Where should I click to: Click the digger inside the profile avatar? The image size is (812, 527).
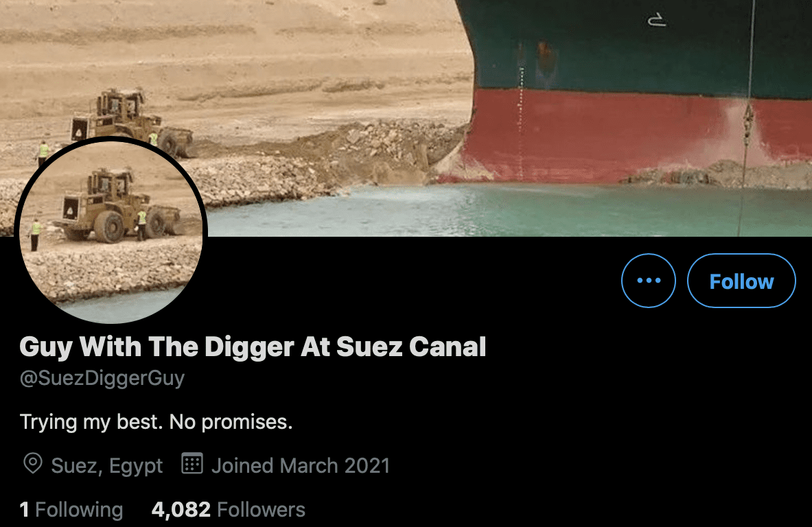tap(117, 207)
